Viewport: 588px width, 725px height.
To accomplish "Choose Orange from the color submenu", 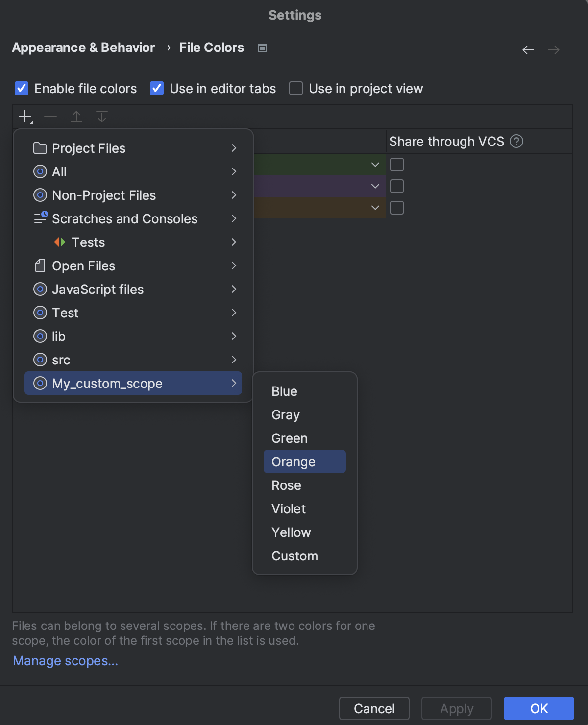I will tap(293, 461).
